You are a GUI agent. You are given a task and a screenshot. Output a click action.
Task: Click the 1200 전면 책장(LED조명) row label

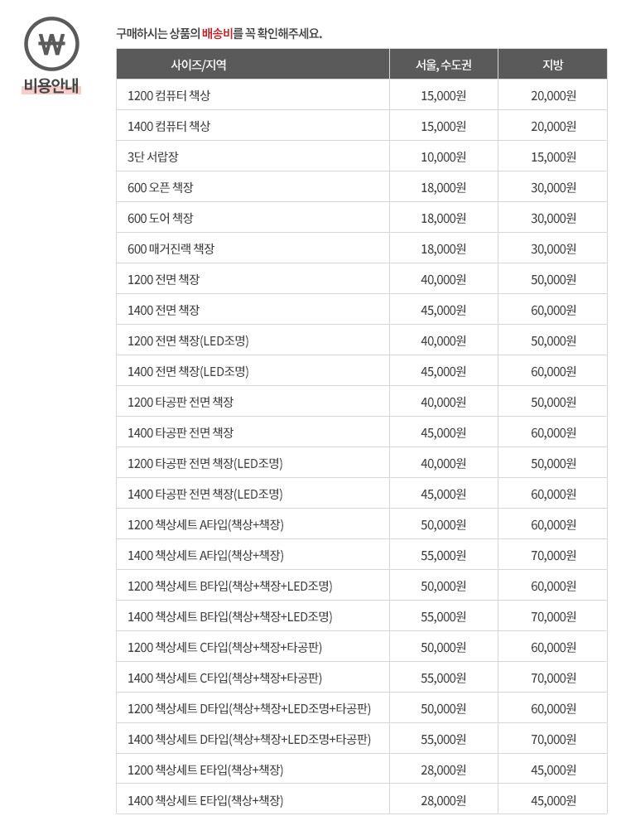[x=188, y=340]
